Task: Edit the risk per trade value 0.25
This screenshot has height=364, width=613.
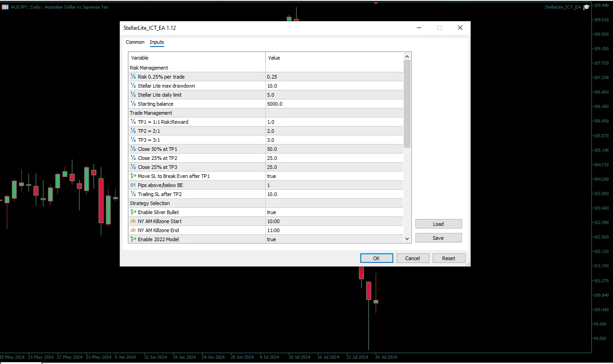Action: [x=335, y=77]
